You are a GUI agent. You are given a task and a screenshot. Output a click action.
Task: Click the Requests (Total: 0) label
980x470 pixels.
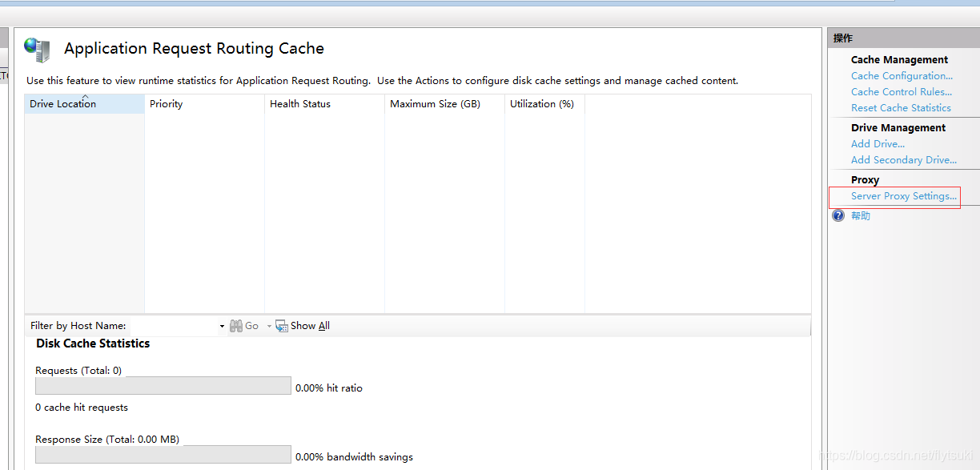point(78,371)
